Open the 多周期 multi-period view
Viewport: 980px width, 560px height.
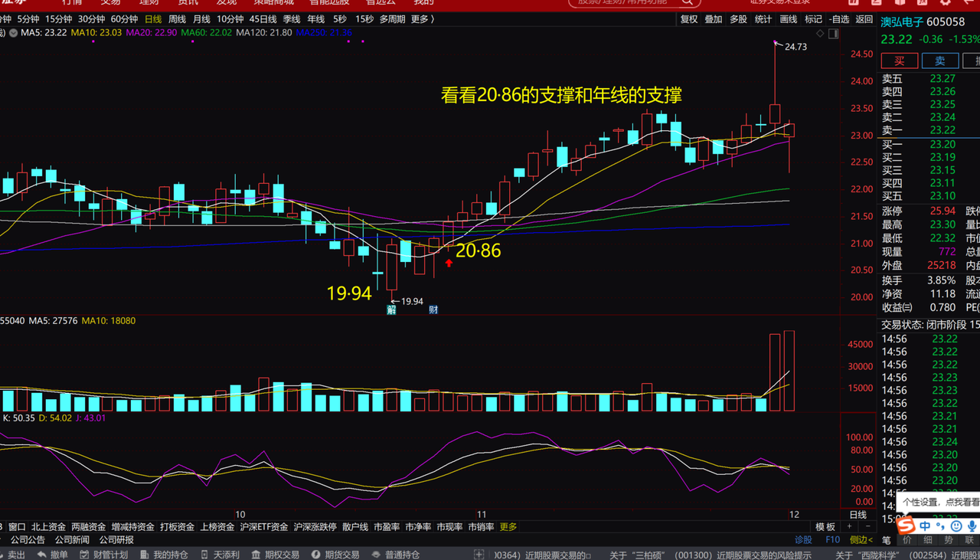392,19
